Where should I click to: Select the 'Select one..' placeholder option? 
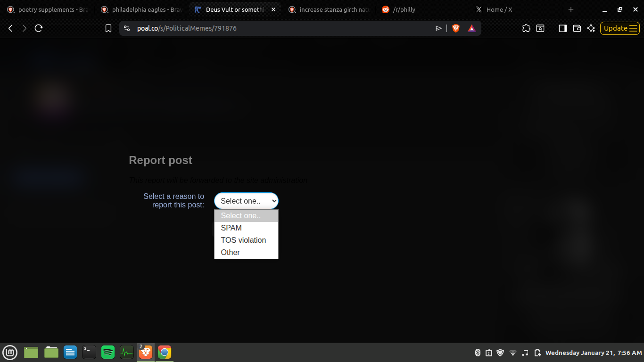(x=240, y=215)
